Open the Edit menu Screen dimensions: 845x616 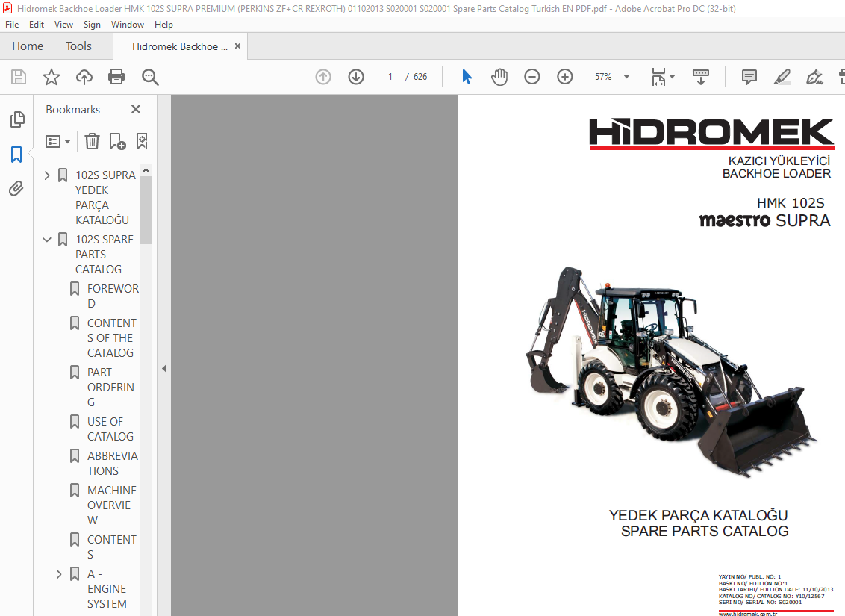[x=37, y=24]
